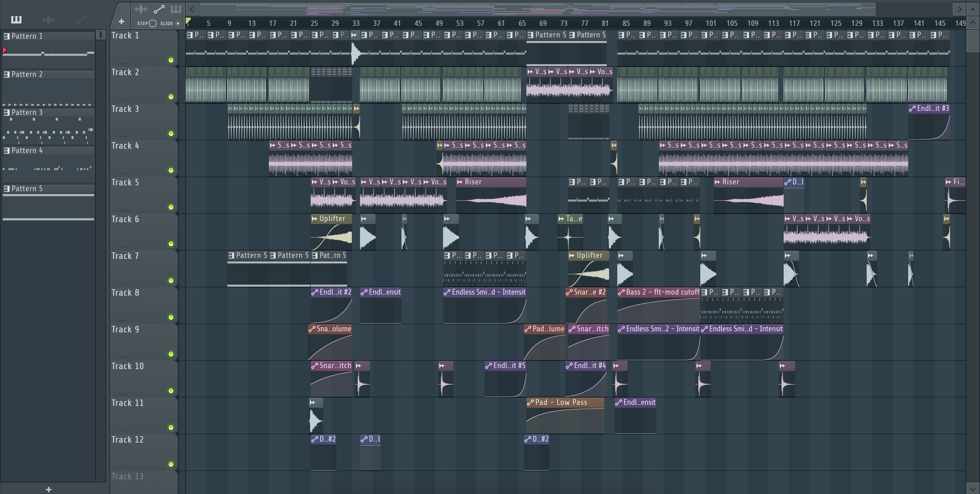980x494 pixels.
Task: Mute Track 4 using its green LED
Action: [x=171, y=170]
